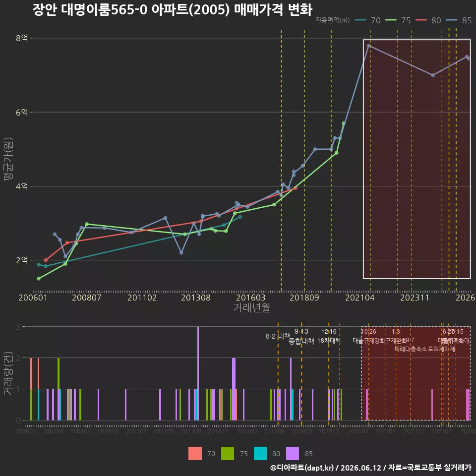Click the '2억' y-axis label

coord(22,260)
